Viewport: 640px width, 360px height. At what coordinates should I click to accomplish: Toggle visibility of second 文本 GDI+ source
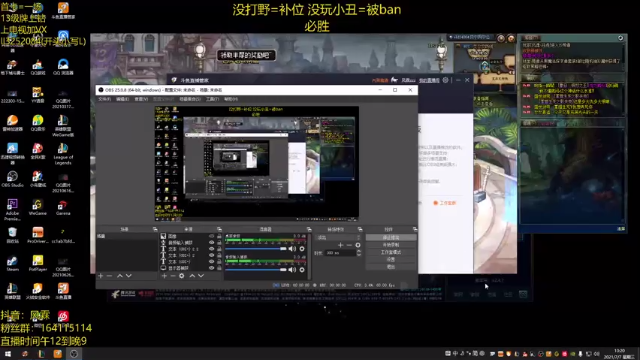211,255
